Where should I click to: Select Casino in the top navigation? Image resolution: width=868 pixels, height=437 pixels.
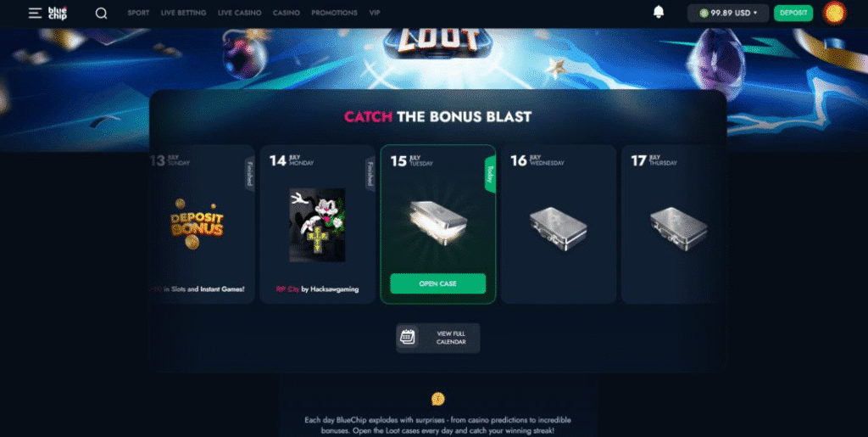(287, 13)
